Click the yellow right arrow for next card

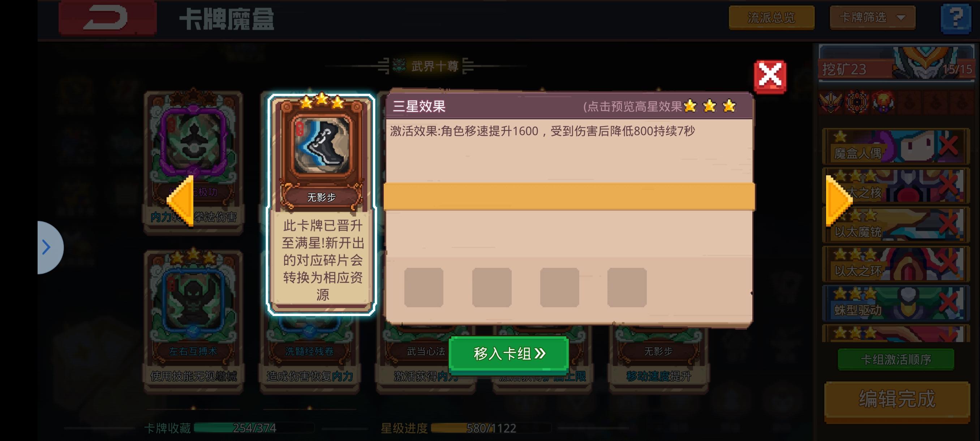point(839,200)
